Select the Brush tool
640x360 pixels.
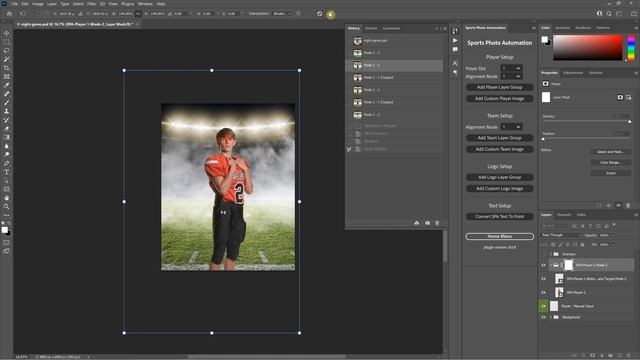click(7, 102)
